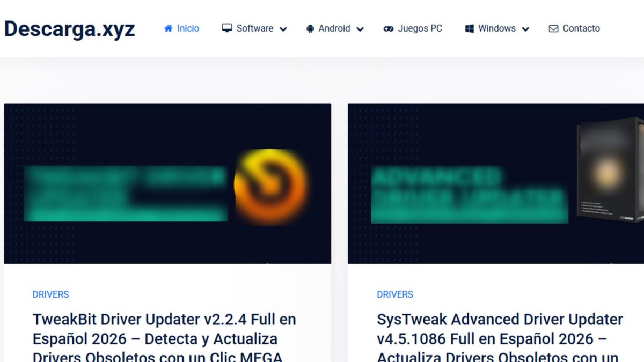The height and width of the screenshot is (362, 644).
Task: Open the Advanced Driver Updater post image
Action: coord(496,183)
